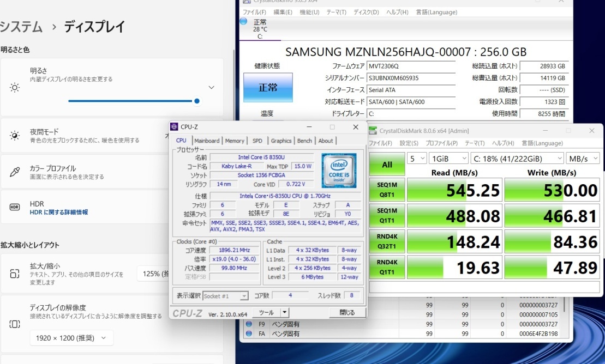The image size is (605, 364).
Task: Open the ツール dropdown arrow in CPU-Z
Action: click(x=284, y=312)
